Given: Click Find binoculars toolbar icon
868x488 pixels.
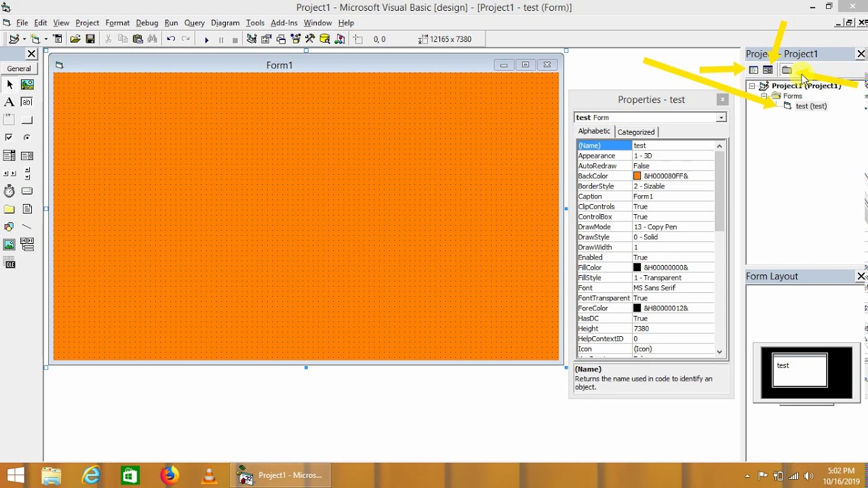Looking at the screenshot, I should (x=153, y=39).
